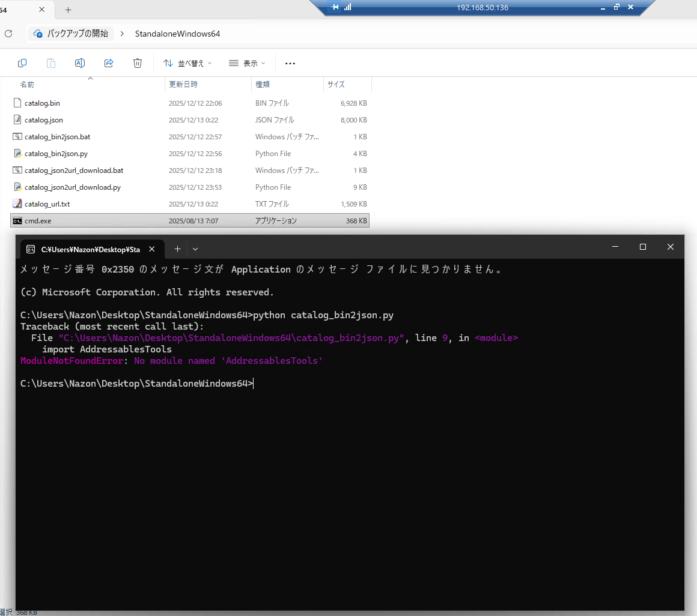Expand breadcrumb chevron before StandaloneWindows64
Screen dimensions: 697x616
pos(122,34)
